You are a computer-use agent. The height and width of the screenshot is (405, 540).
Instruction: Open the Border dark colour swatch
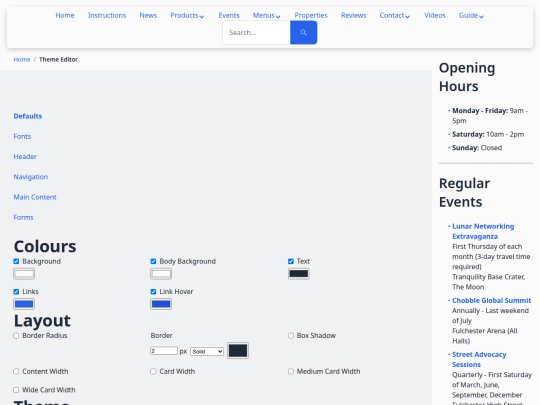coord(238,351)
